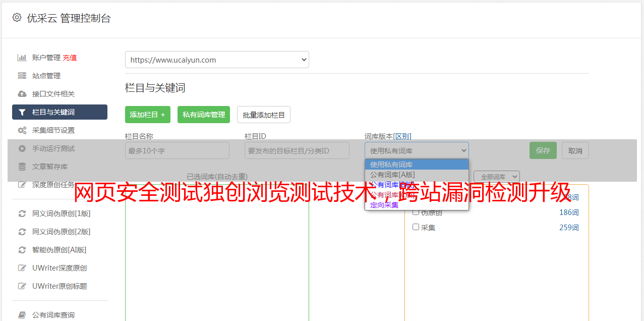
Task: Click the 优采云 管理控制台 title
Action: pos(69,18)
